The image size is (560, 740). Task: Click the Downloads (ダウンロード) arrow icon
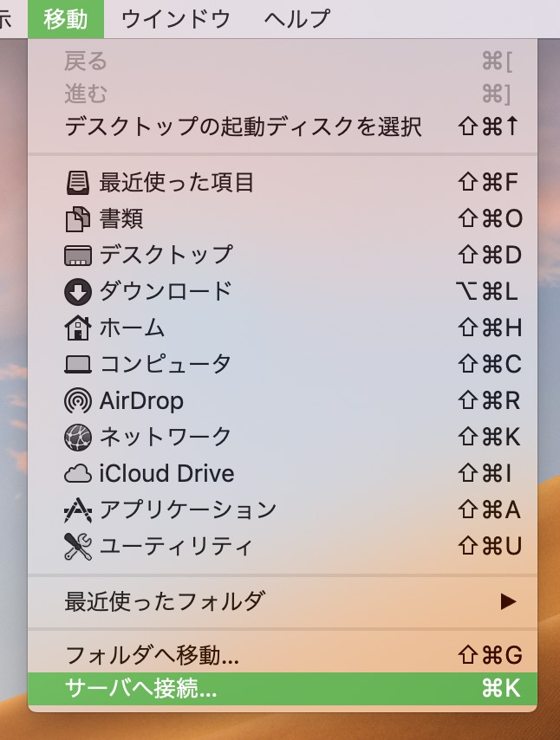[x=77, y=292]
